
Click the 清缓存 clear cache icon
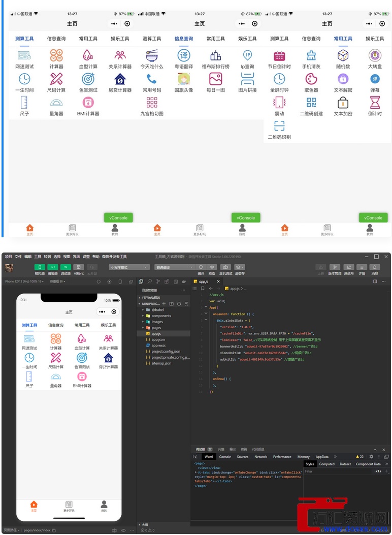click(240, 267)
